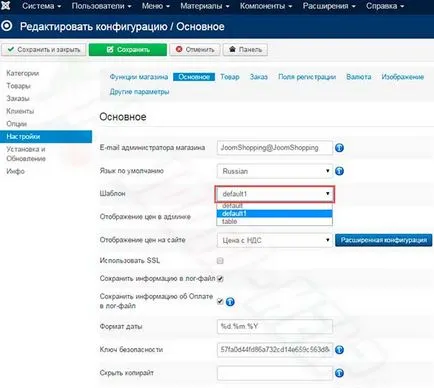Open the Система menu
The height and width of the screenshot is (388, 434).
coord(41,6)
